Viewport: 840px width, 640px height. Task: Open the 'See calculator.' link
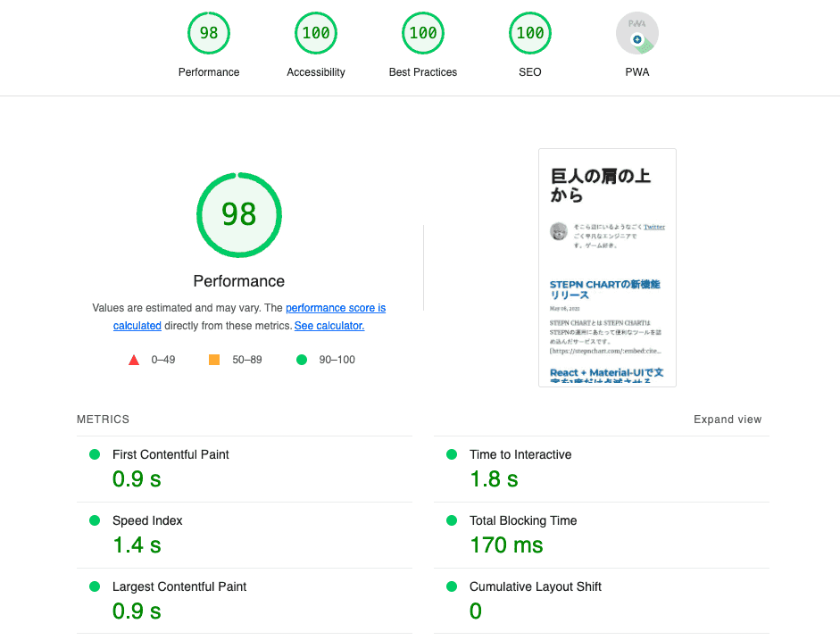(x=329, y=326)
